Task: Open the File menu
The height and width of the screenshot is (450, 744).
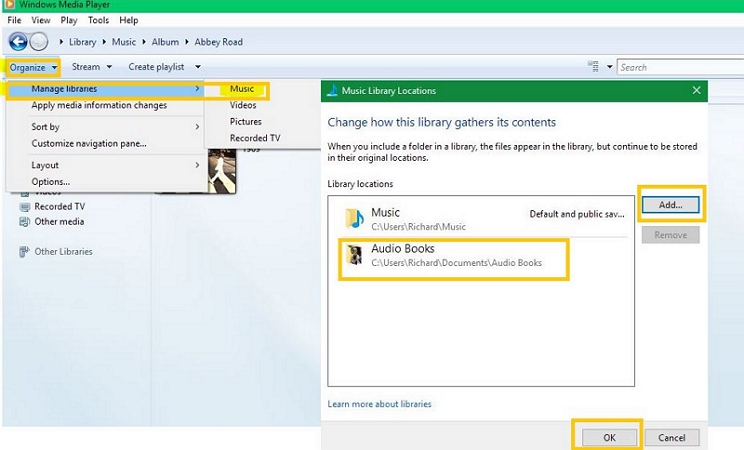Action: [x=14, y=20]
